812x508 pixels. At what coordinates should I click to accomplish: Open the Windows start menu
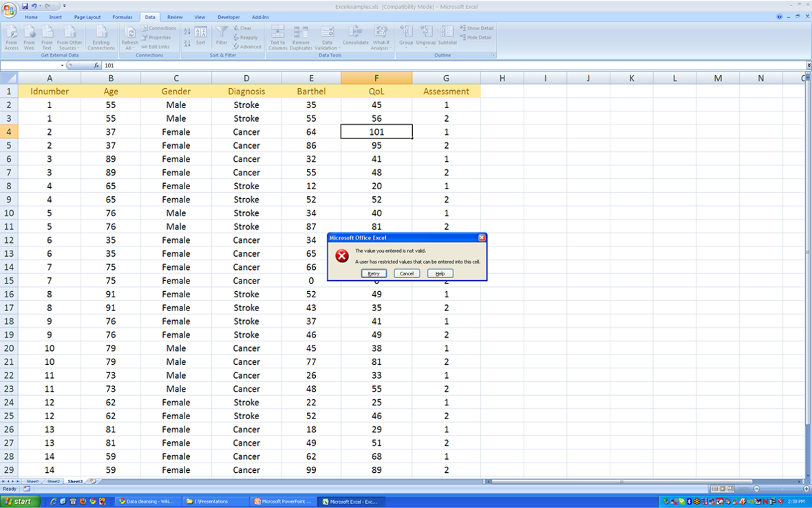coord(19,502)
